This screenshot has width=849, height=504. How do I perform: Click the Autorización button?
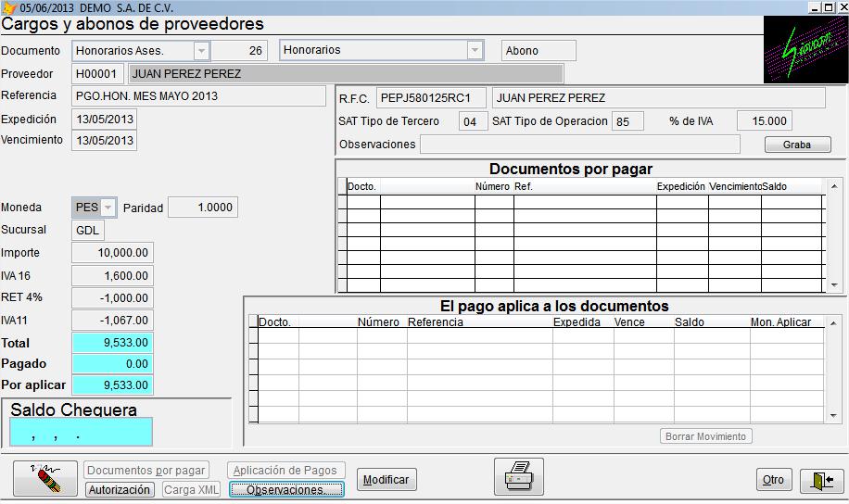click(120, 489)
